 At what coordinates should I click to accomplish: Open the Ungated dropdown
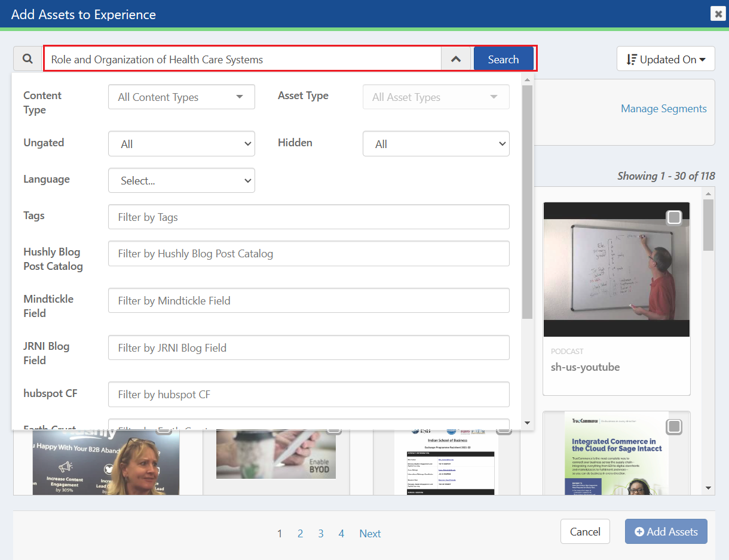tap(182, 144)
